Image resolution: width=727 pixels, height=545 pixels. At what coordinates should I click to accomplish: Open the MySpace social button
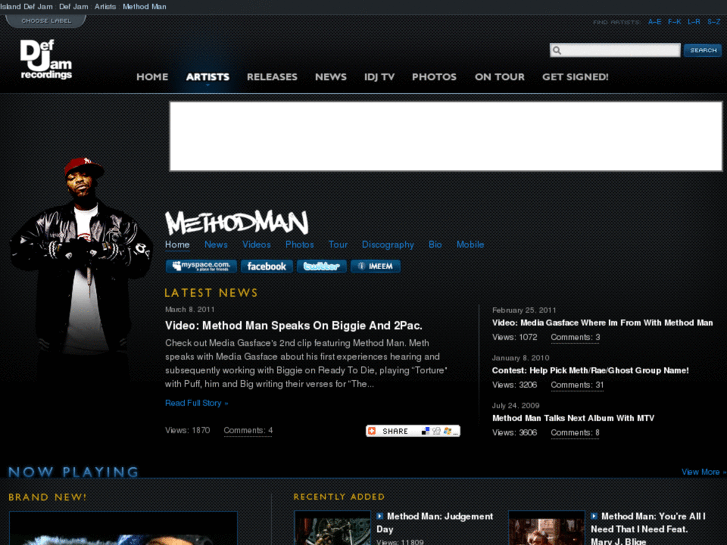pyautogui.click(x=201, y=266)
